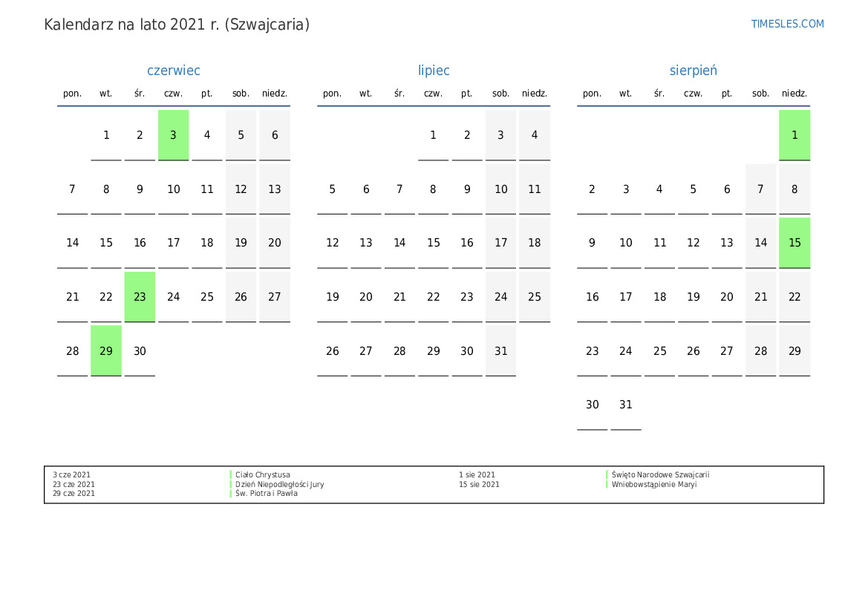Click green swatch beside Święto Narodowe Szwajcarii

pos(607,475)
